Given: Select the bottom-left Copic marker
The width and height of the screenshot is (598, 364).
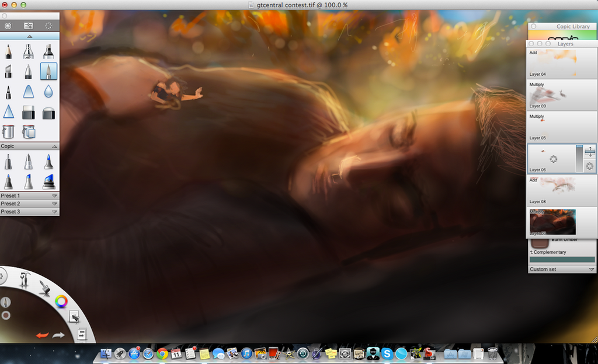Looking at the screenshot, I should pos(8,181).
